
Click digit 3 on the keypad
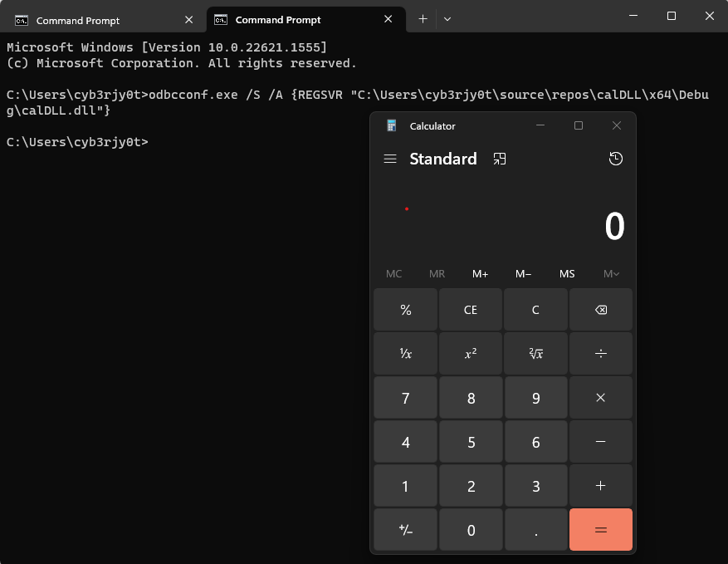pos(535,486)
